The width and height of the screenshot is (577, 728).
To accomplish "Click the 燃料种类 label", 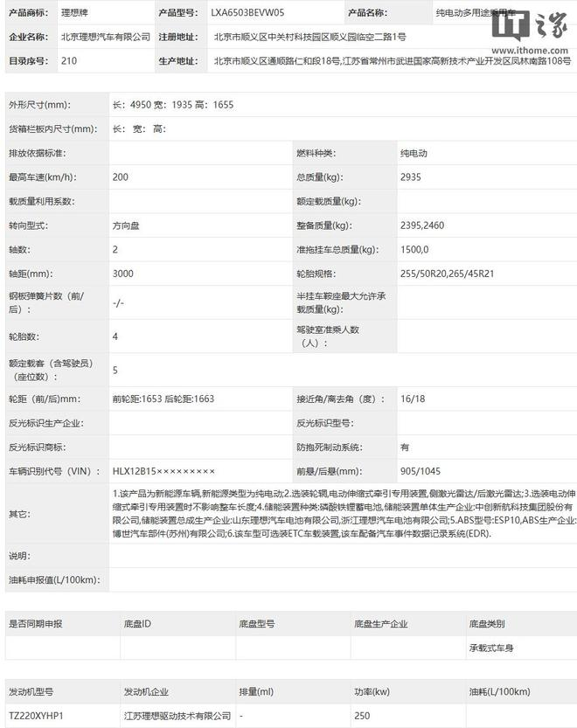I will tap(316, 153).
